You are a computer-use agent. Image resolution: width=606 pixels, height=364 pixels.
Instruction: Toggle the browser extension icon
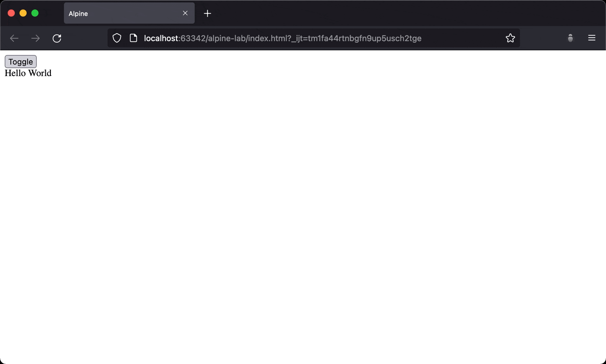click(x=571, y=38)
